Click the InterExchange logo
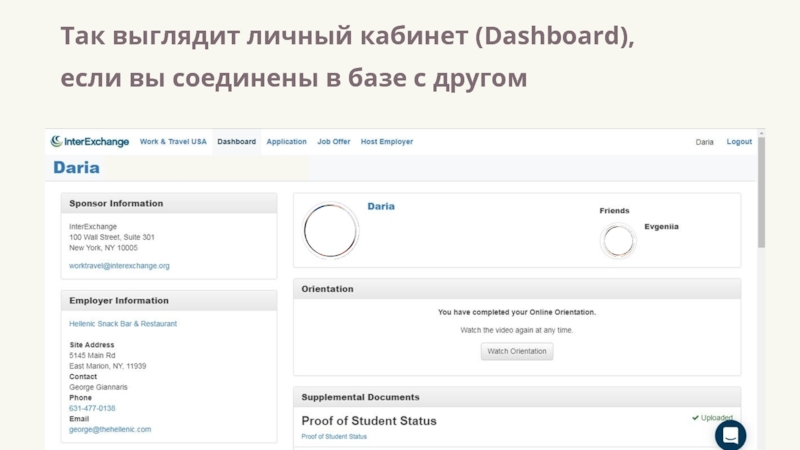Image resolution: width=800 pixels, height=450 pixels. 90,142
